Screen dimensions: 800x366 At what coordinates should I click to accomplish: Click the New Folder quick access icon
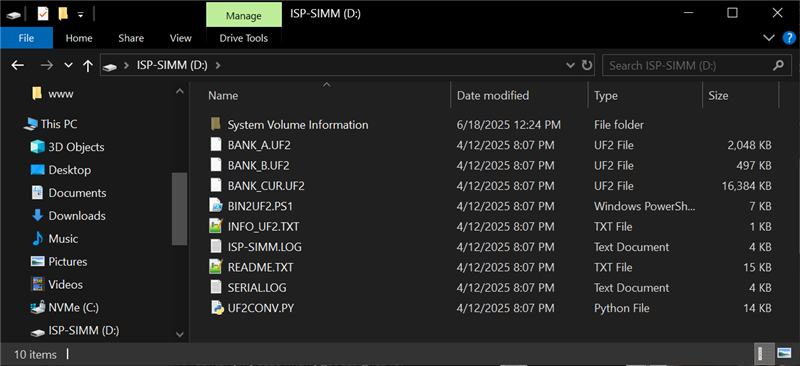pyautogui.click(x=63, y=14)
